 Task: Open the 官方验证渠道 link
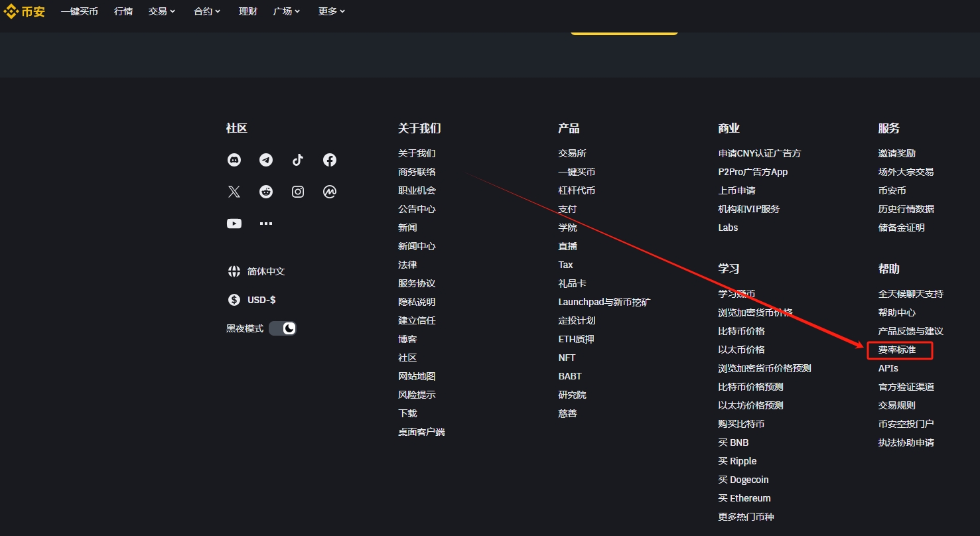click(x=906, y=387)
